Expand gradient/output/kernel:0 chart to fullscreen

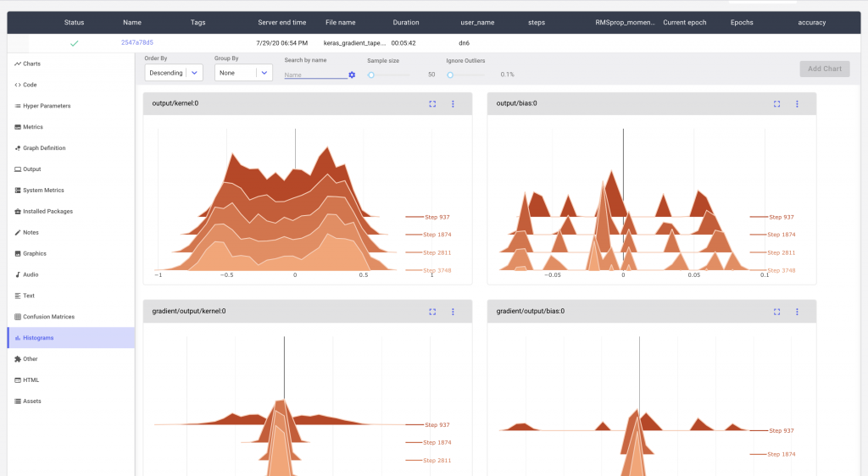point(432,312)
